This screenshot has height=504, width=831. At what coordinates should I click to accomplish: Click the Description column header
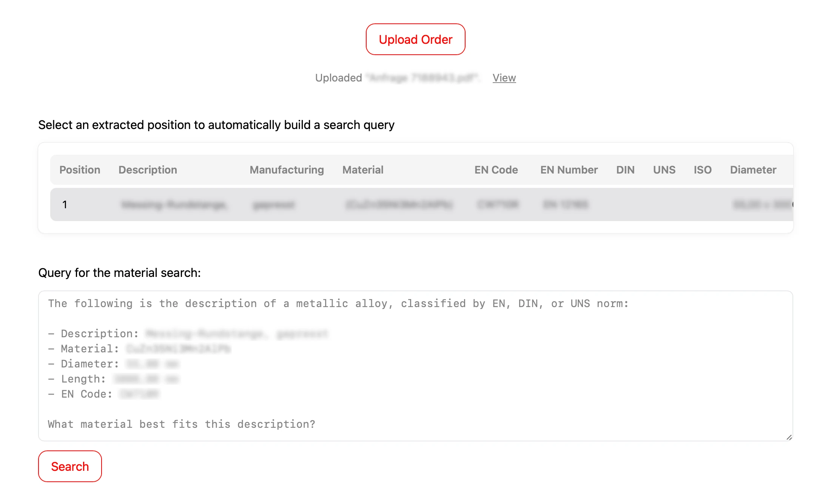coord(148,170)
